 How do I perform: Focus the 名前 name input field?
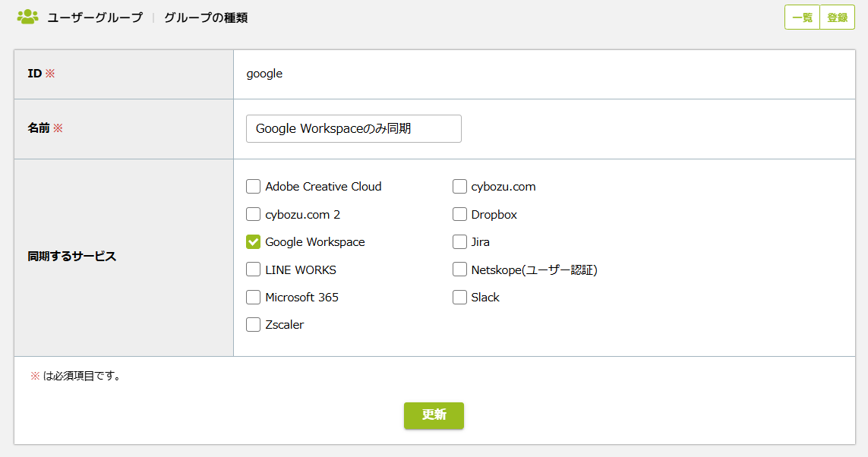coord(354,128)
